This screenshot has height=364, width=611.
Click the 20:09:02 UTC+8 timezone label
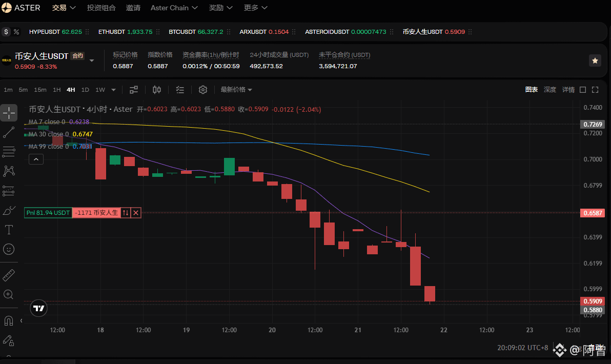[x=522, y=348]
